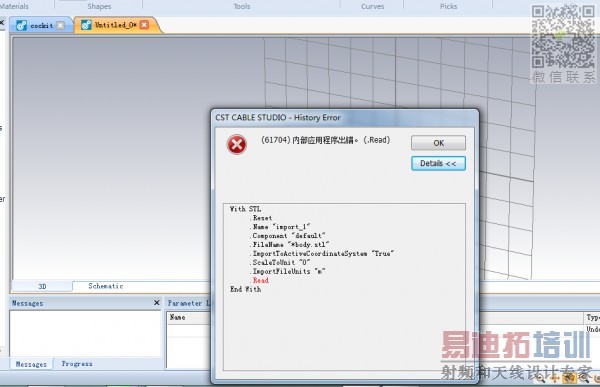
Task: Click inside the Messages output area
Action: (85, 333)
